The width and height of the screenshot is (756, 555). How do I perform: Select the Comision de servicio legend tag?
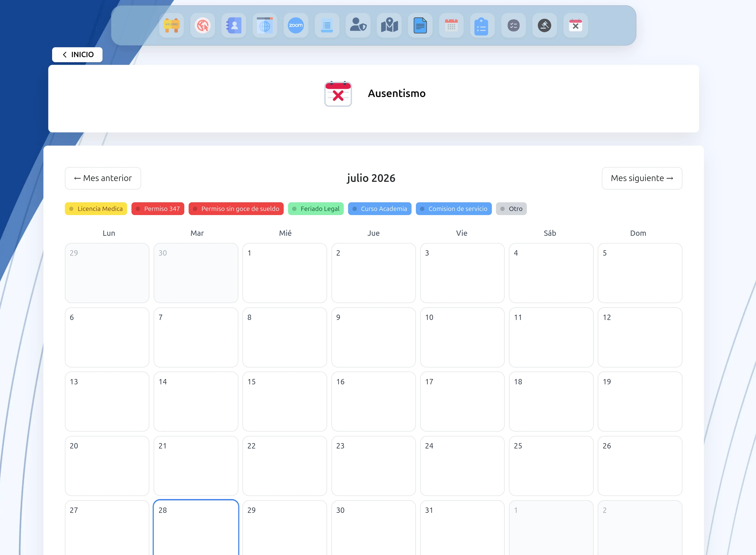pyautogui.click(x=454, y=209)
